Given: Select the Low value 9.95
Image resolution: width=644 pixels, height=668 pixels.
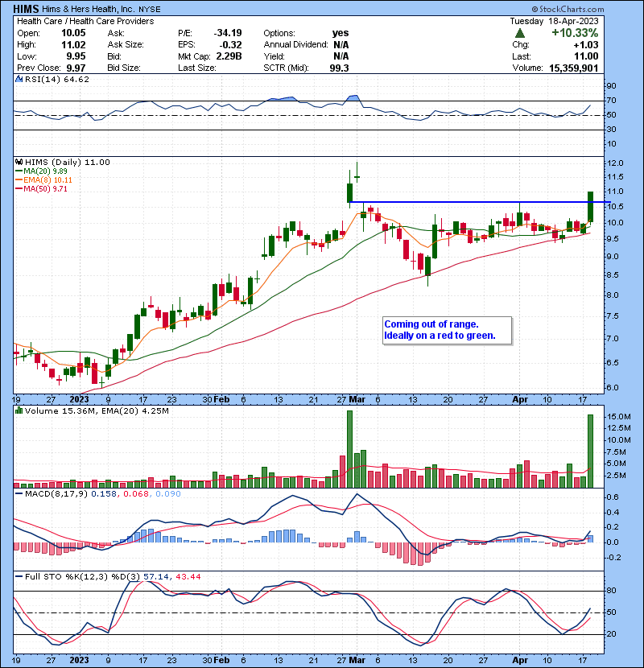Looking at the screenshot, I should pyautogui.click(x=76, y=56).
